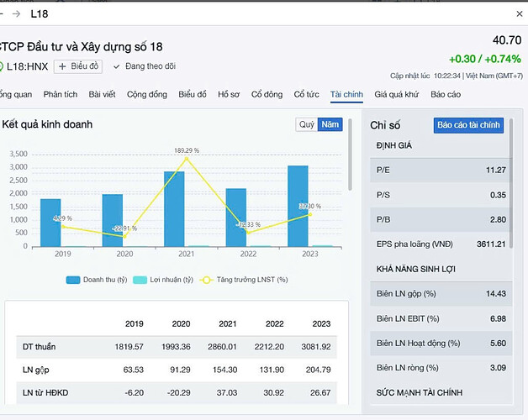This screenshot has height=420, width=528.
Task: Click the forward navigation arrow
Action: pyautogui.click(x=16, y=14)
